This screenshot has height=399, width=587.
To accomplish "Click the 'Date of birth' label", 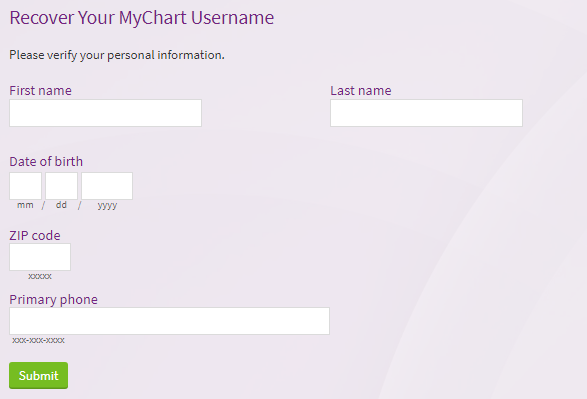I will 46,161.
